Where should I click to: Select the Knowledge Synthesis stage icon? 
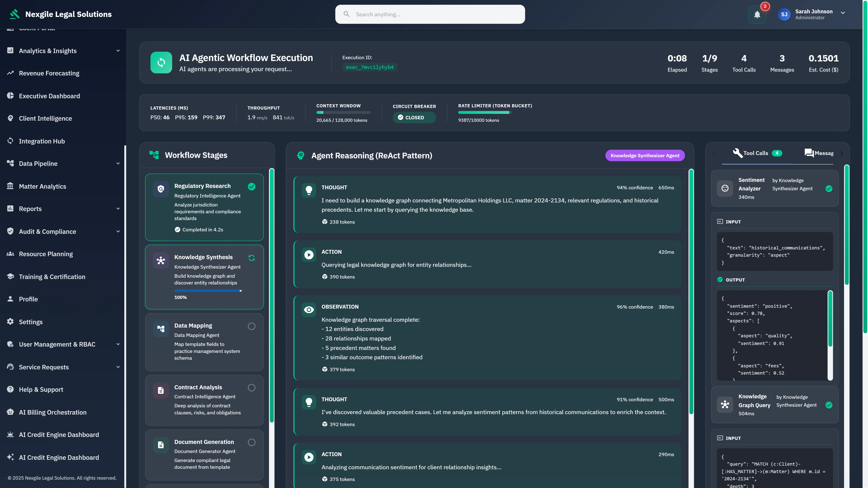click(161, 260)
